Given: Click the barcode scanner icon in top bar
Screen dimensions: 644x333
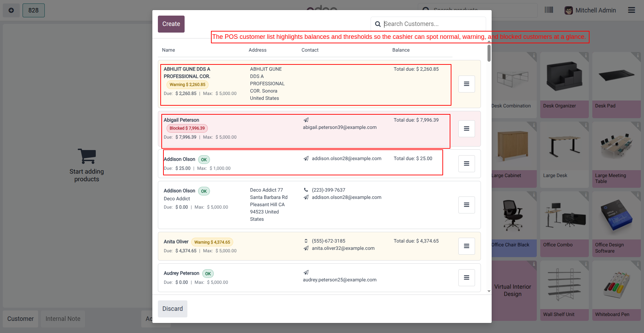Looking at the screenshot, I should [549, 10].
